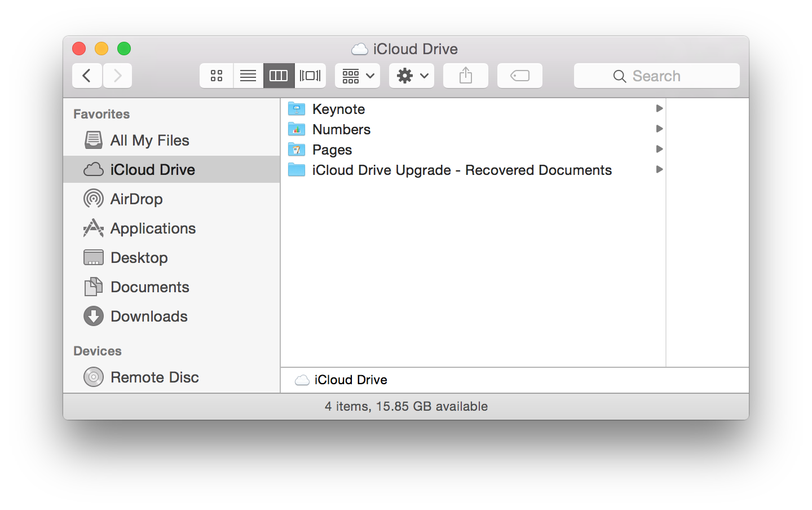Go forward with the right chevron button
812x510 pixels.
[117, 76]
